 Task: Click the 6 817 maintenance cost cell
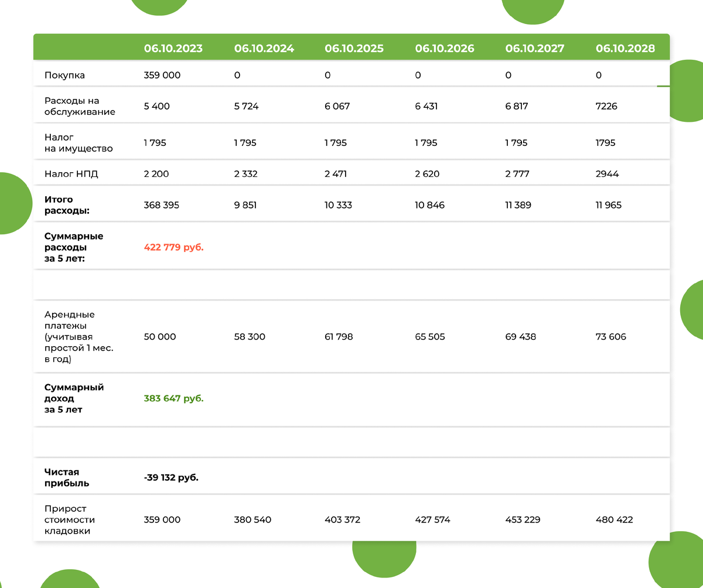coord(517,107)
